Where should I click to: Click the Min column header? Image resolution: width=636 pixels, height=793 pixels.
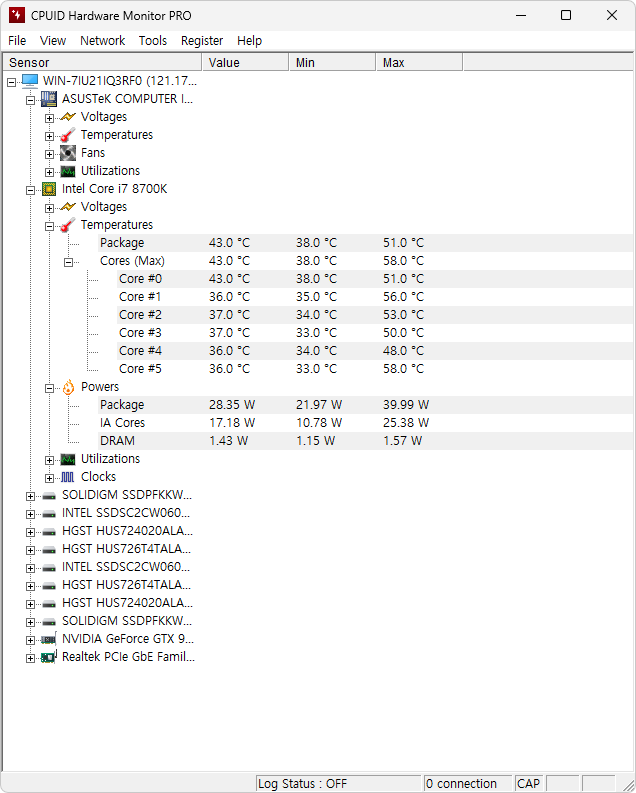[332, 62]
